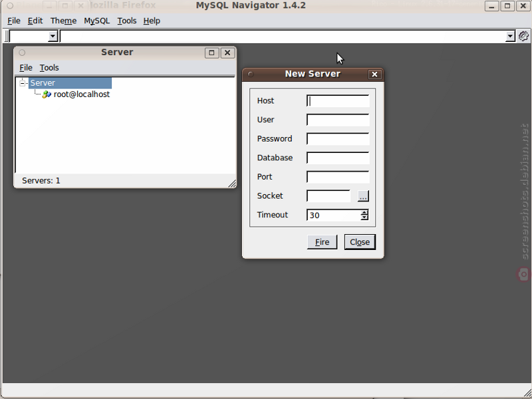Close the Server sub-window
The height and width of the screenshot is (399, 532).
(x=227, y=53)
